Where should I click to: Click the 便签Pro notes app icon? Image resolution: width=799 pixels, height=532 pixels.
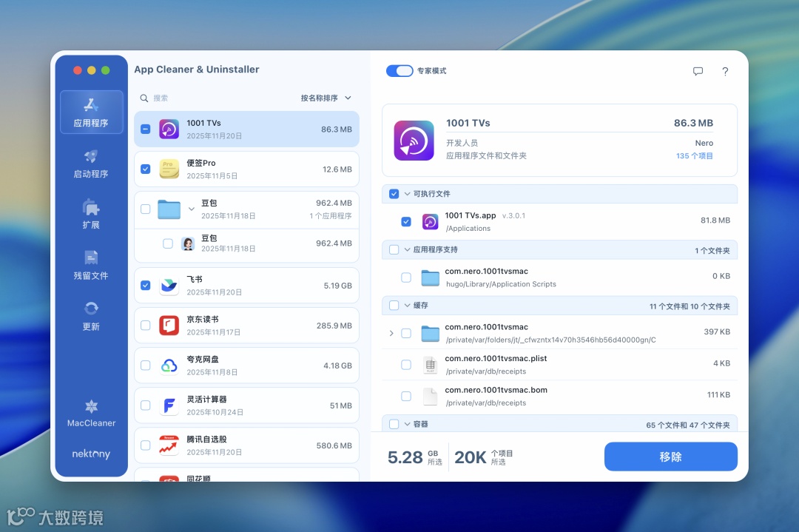pyautogui.click(x=169, y=169)
